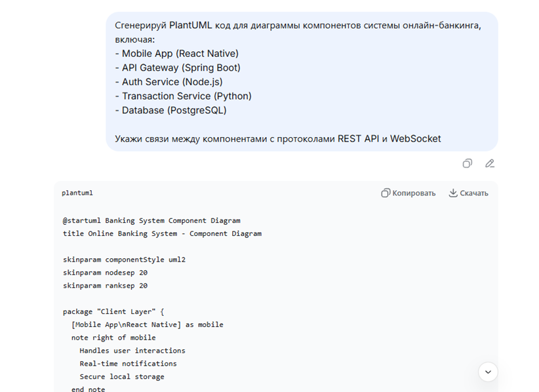The image size is (539, 392).
Task: Click the copy icon below the user message
Action: tap(467, 163)
